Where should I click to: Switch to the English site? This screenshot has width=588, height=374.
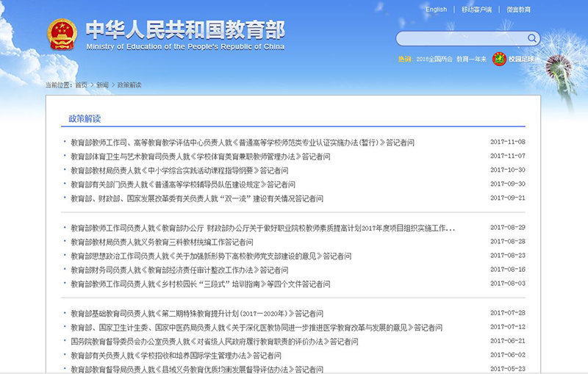pyautogui.click(x=436, y=10)
